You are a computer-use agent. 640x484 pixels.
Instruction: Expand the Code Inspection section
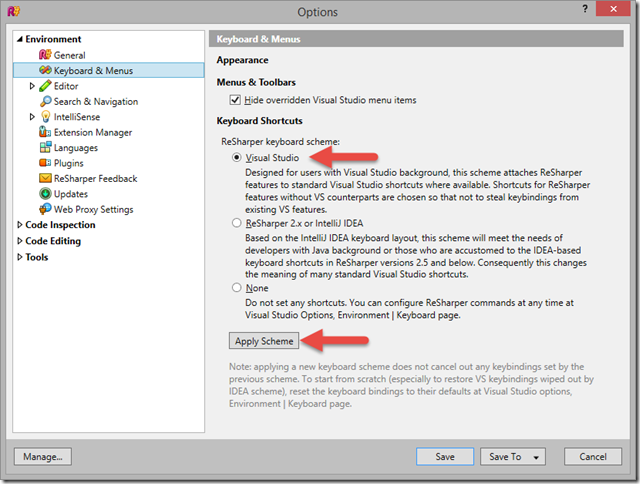pos(19,225)
